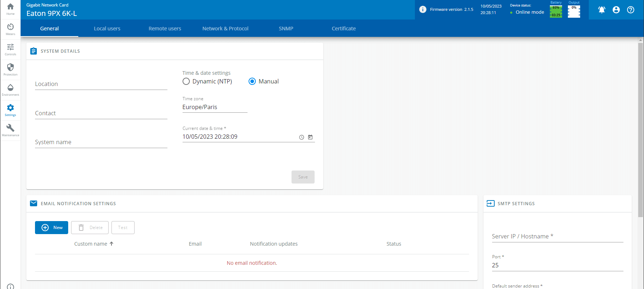
Task: Click the Save button
Action: tap(303, 177)
